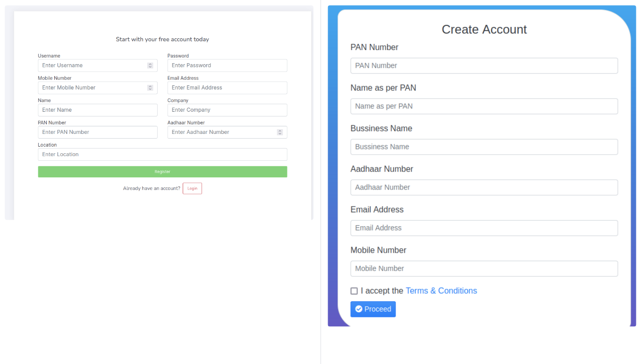This screenshot has height=364, width=642.
Task: Click the 'Location' label
Action: [x=47, y=145]
